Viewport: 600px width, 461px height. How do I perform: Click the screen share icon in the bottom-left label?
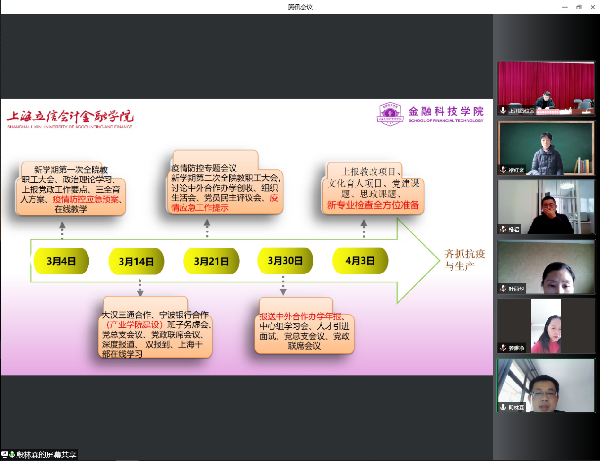tap(6, 455)
